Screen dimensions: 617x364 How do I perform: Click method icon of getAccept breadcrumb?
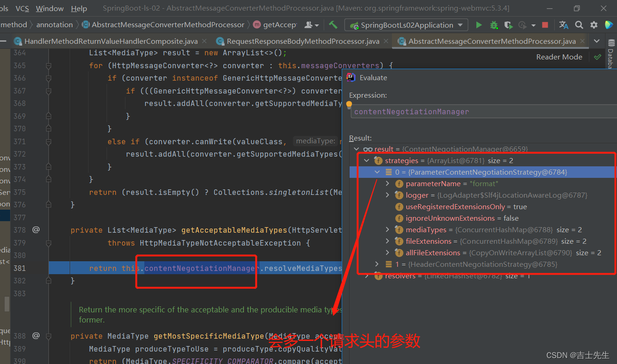257,25
